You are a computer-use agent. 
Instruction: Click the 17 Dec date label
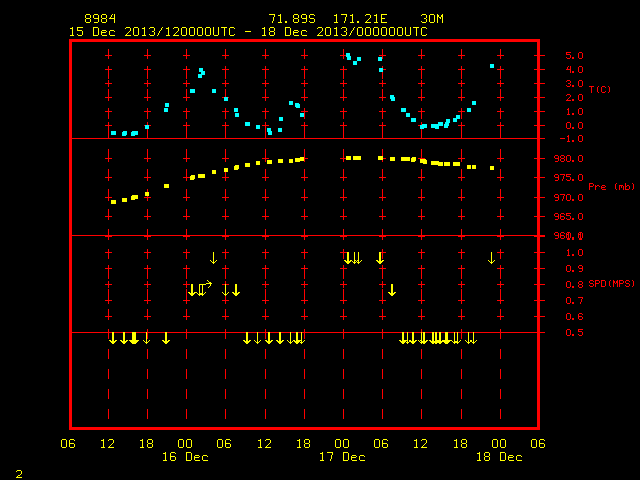click(x=342, y=457)
